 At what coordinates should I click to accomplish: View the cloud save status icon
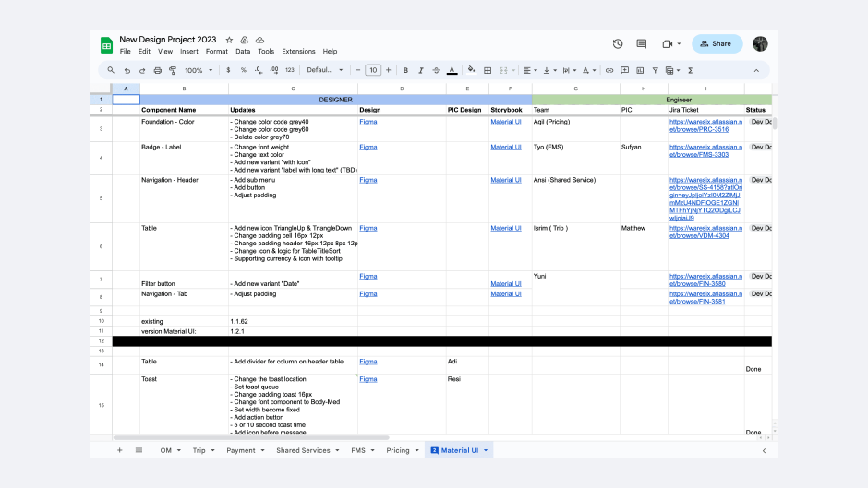259,40
